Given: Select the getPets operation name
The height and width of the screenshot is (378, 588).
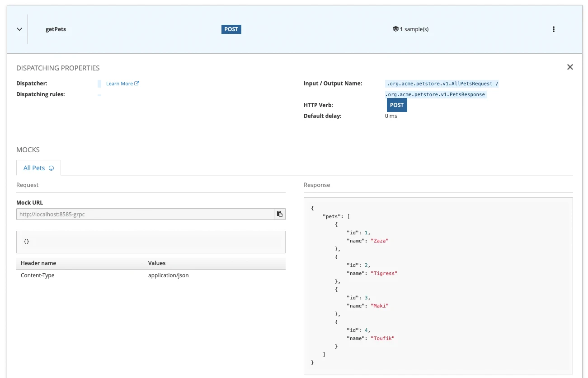Looking at the screenshot, I should click(56, 29).
